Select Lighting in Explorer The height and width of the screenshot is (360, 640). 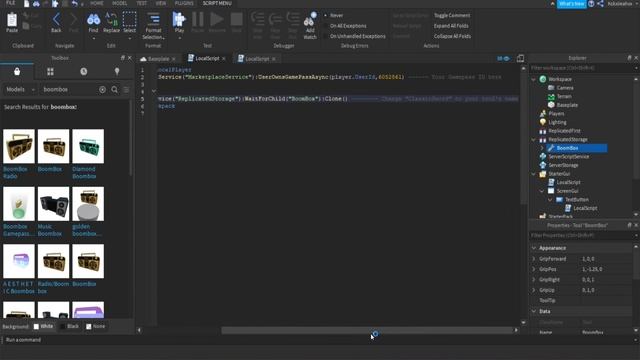[x=557, y=122]
